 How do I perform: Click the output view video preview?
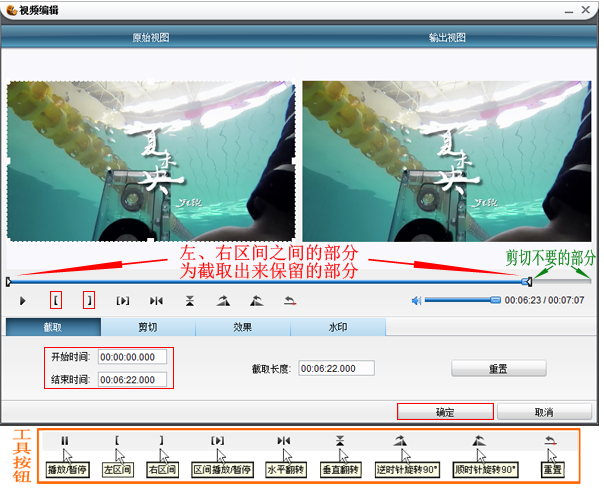click(x=447, y=161)
